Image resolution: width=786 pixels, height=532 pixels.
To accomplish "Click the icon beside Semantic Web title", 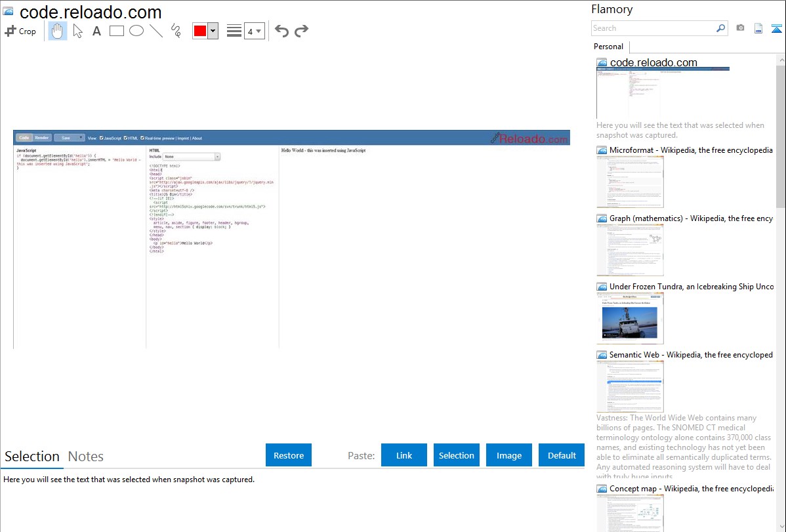I will pos(602,355).
